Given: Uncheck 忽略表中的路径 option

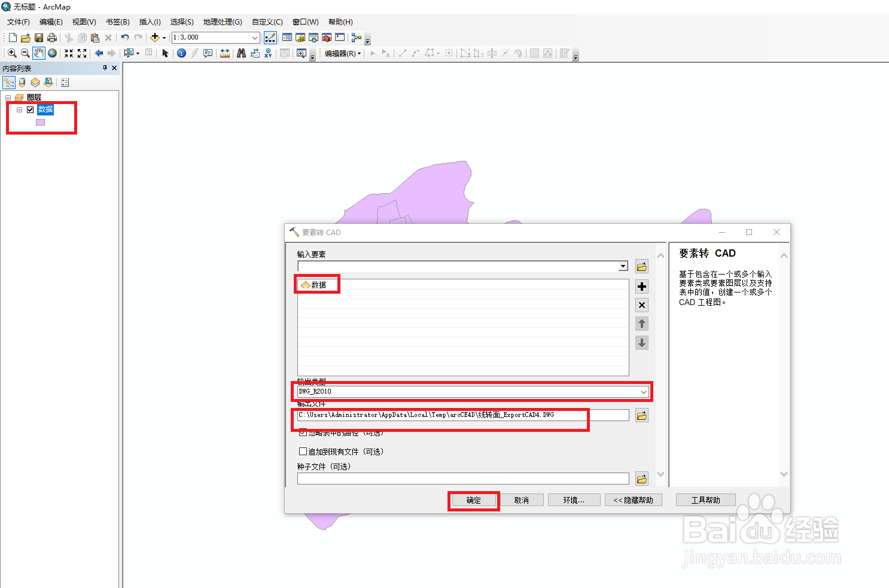Looking at the screenshot, I should pyautogui.click(x=303, y=432).
